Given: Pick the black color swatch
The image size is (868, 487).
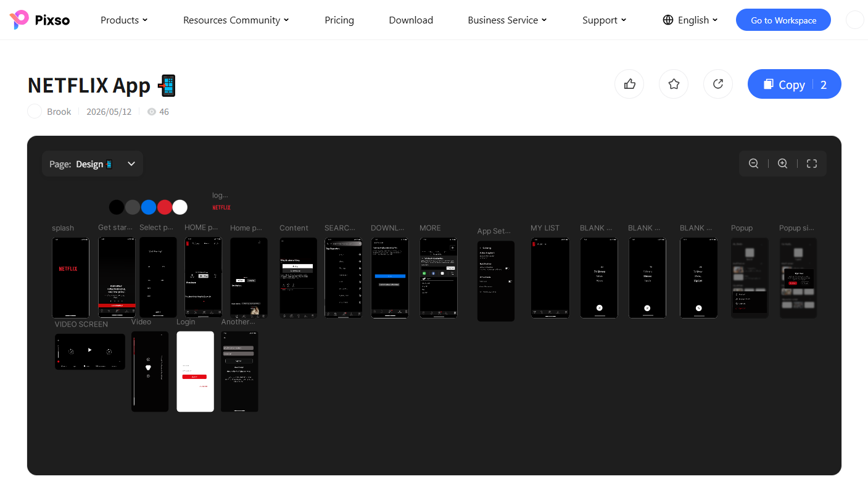Looking at the screenshot, I should pyautogui.click(x=117, y=207).
